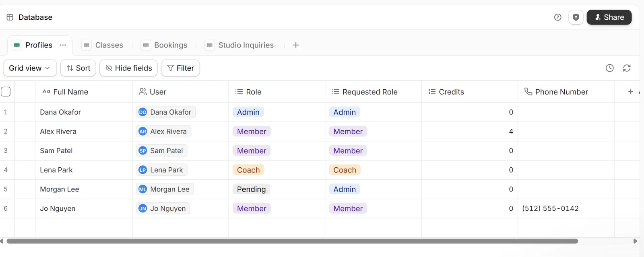
Task: Click the Filter button
Action: [x=180, y=68]
